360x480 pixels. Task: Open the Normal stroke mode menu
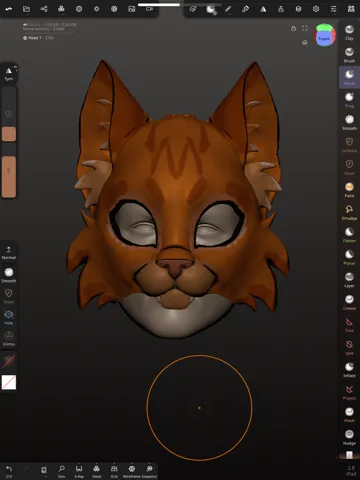tap(9, 253)
